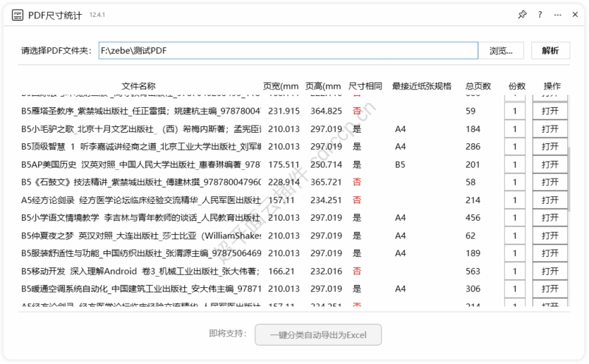Click page width 166.21 value
The image size is (589, 364).
pyautogui.click(x=281, y=271)
